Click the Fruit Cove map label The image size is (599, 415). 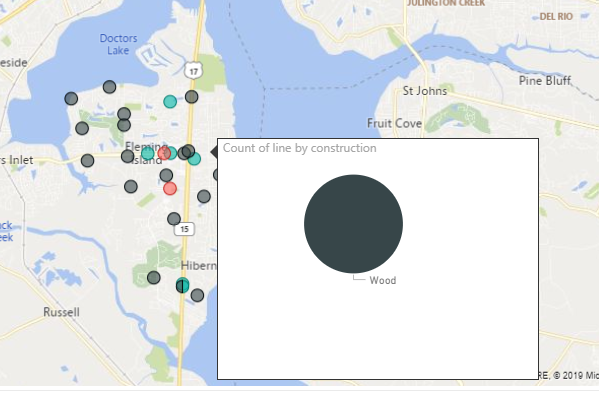click(394, 123)
